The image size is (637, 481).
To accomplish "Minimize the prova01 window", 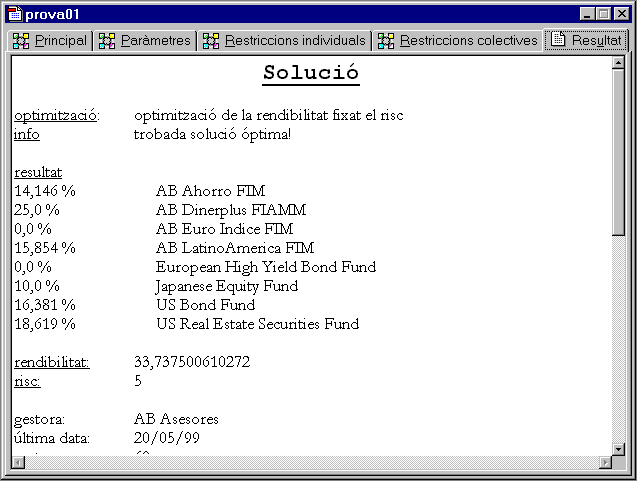I will pos(587,14).
